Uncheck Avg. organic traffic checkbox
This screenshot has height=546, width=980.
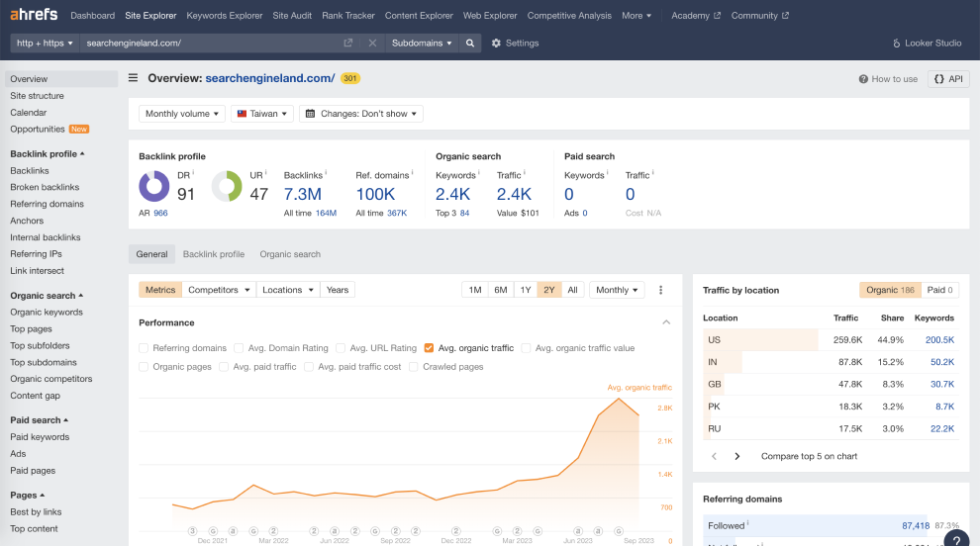[429, 348]
